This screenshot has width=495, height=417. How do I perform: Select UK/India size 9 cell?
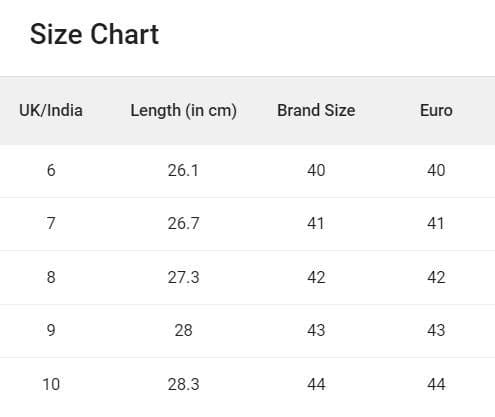[x=51, y=330]
